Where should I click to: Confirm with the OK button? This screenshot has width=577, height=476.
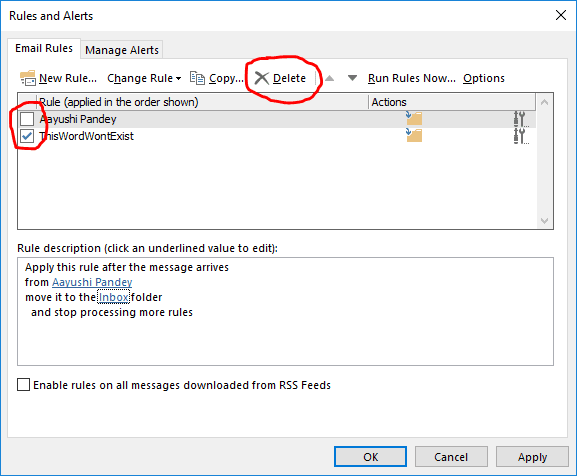tap(370, 457)
